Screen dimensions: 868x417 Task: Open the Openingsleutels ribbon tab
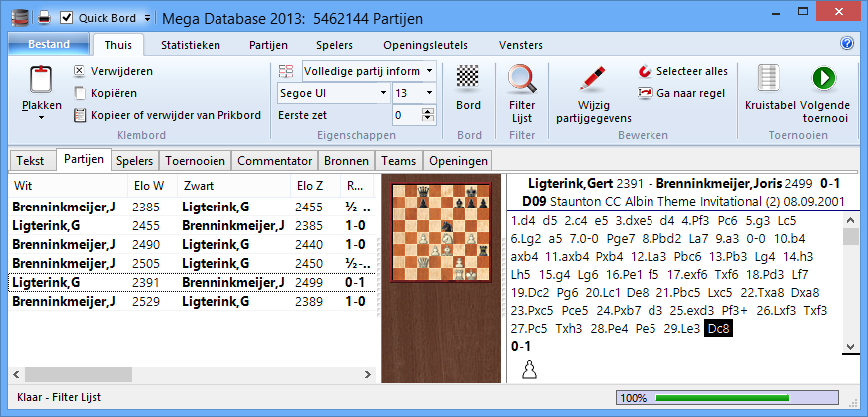(x=425, y=45)
